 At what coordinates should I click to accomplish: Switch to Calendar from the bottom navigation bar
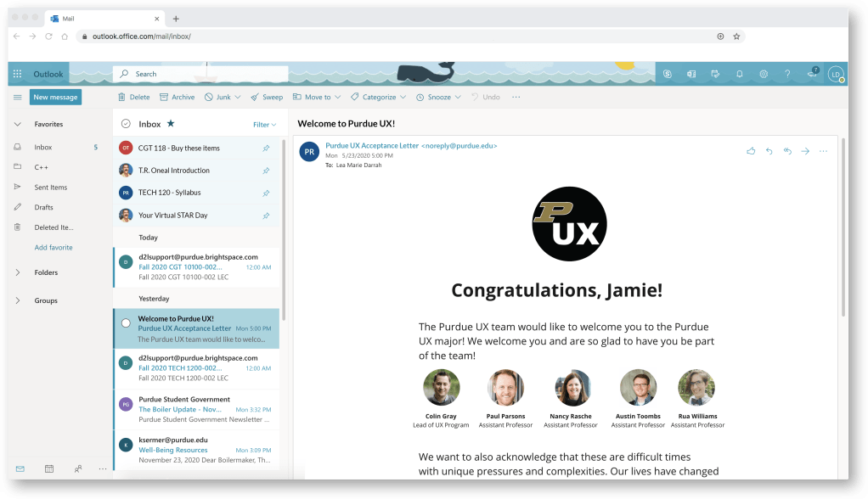click(48, 468)
